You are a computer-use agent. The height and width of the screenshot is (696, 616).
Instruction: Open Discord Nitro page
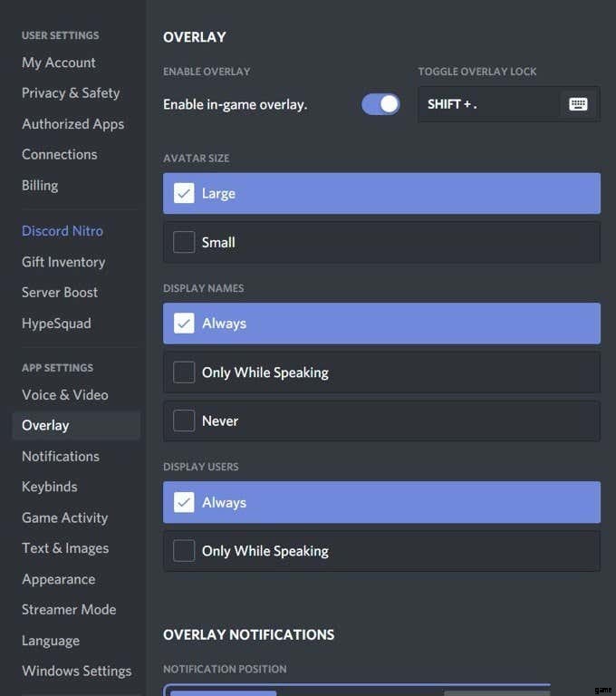coord(63,231)
